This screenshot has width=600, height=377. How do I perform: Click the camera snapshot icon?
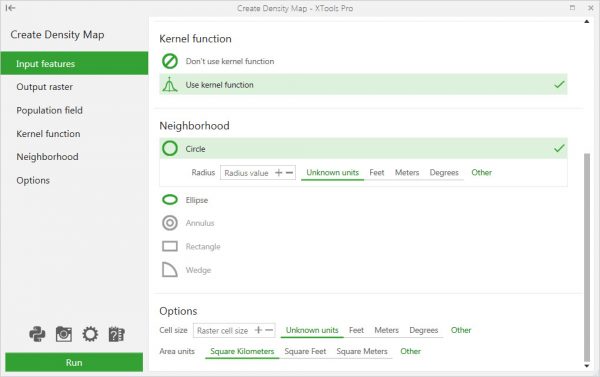click(64, 334)
